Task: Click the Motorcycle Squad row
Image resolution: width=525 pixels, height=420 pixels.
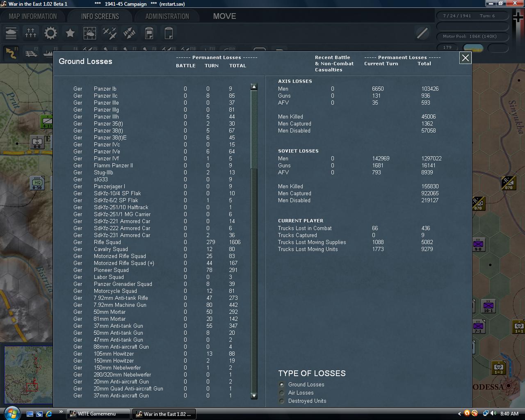Action: click(158, 291)
